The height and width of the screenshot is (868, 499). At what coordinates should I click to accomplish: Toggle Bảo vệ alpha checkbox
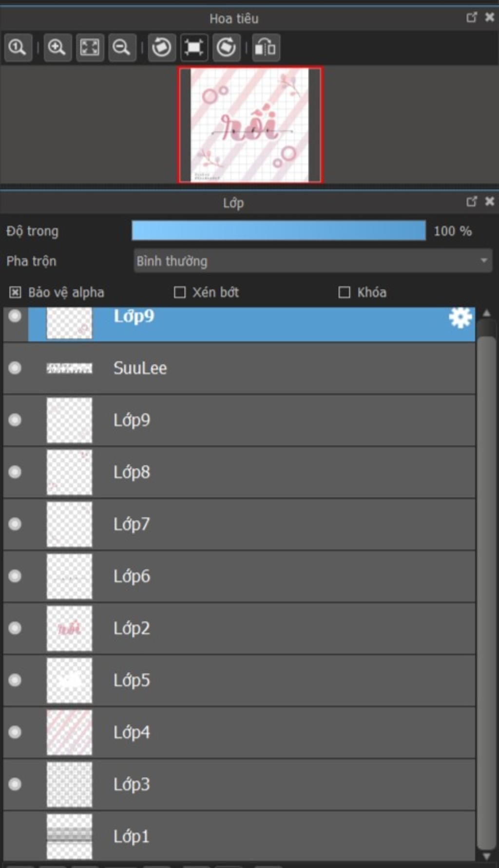tap(15, 292)
